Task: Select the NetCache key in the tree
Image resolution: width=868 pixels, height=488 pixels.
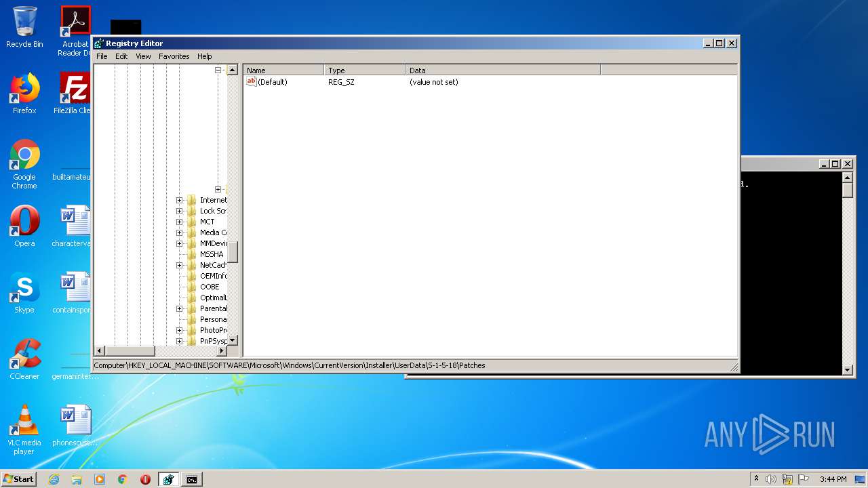Action: tap(213, 265)
